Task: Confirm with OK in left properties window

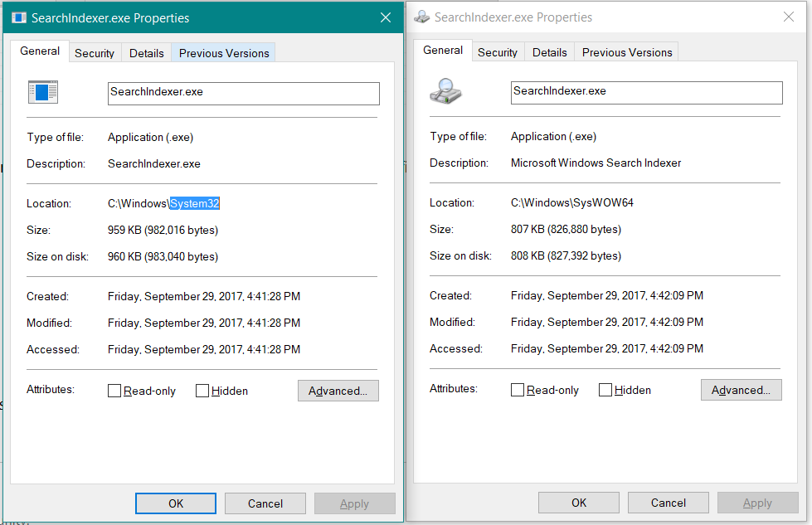Action: pos(176,503)
